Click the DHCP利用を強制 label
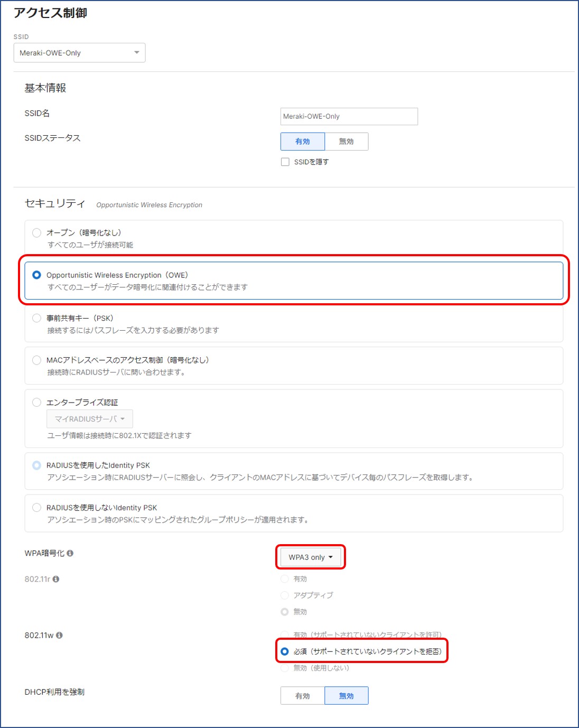 click(54, 692)
